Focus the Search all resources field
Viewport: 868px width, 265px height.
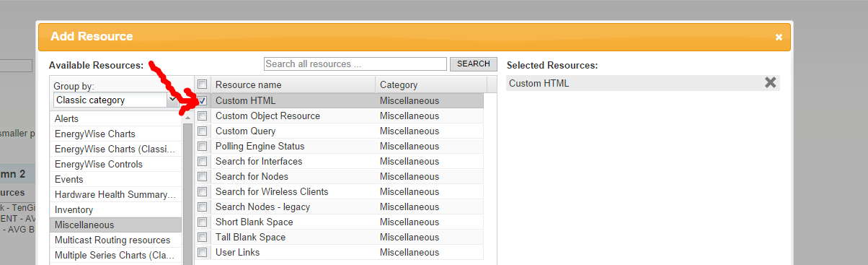(x=355, y=64)
